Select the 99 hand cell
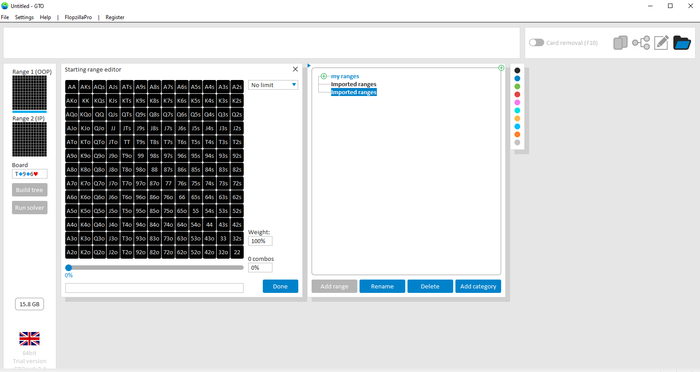Screen dimensions: 700x372 click(x=141, y=156)
